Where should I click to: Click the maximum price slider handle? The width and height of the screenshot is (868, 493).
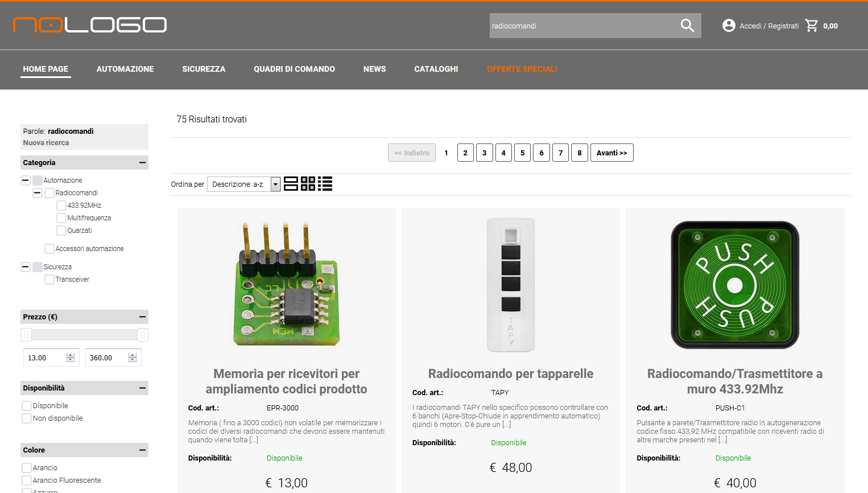(143, 335)
